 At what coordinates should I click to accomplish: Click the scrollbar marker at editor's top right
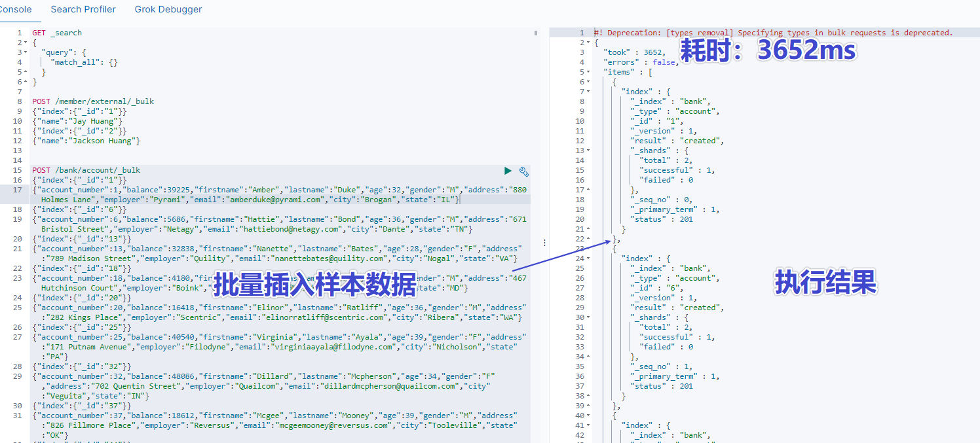point(536,33)
